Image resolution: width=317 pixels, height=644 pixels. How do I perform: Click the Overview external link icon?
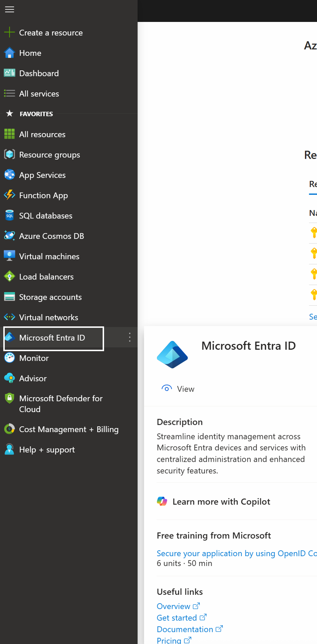tap(196, 606)
